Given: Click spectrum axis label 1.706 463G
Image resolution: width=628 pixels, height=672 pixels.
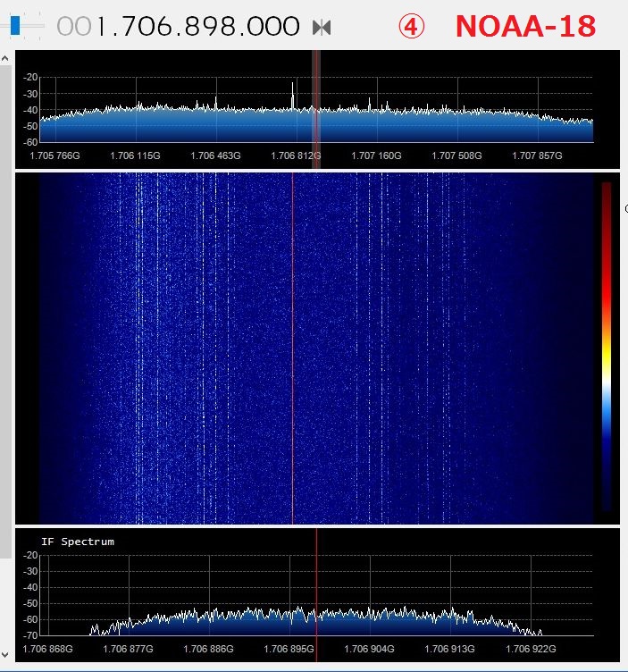Looking at the screenshot, I should coord(215,156).
